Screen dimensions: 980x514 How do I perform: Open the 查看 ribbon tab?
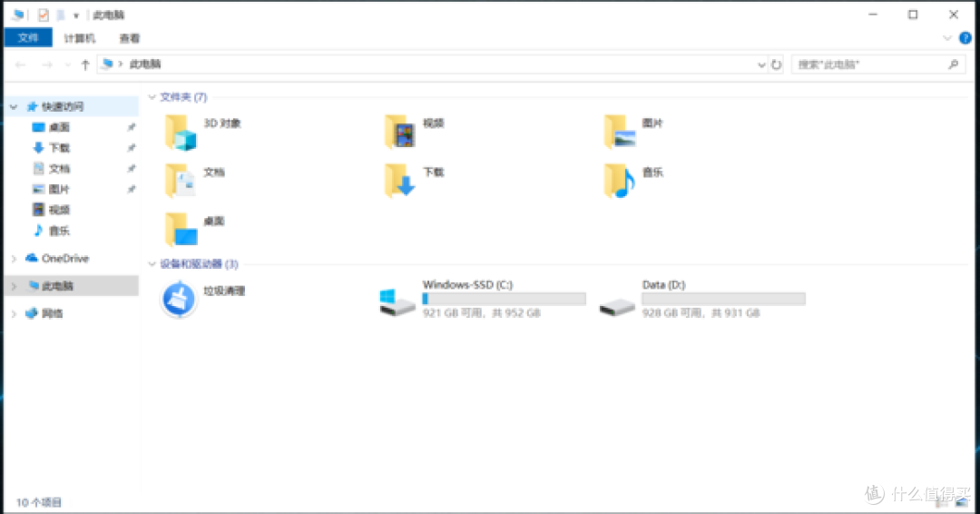tap(130, 38)
